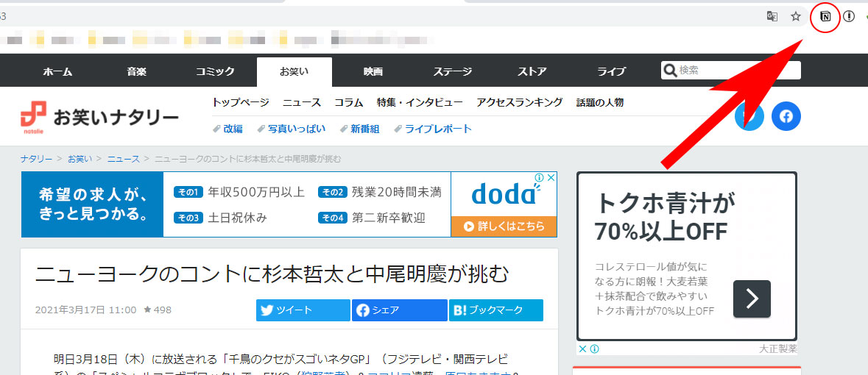868x375 pixels.
Task: Click ナタリー breadcrumb link
Action: [37, 159]
